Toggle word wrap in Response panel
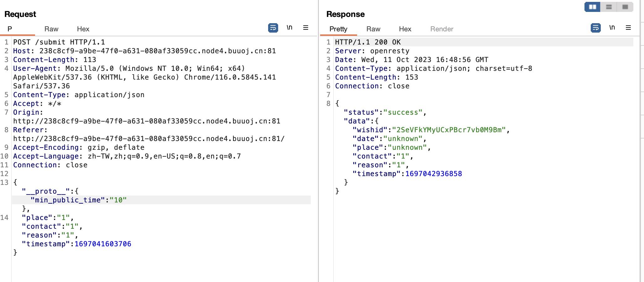 tap(595, 28)
